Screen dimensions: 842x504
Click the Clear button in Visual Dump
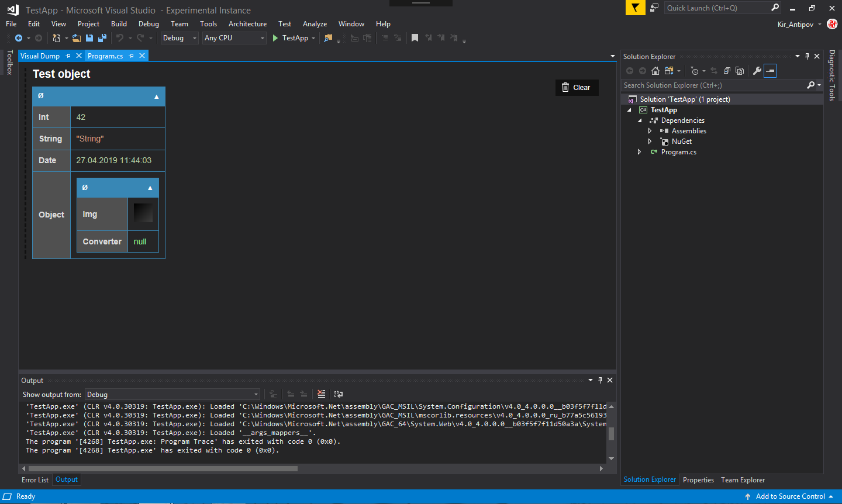tap(577, 88)
